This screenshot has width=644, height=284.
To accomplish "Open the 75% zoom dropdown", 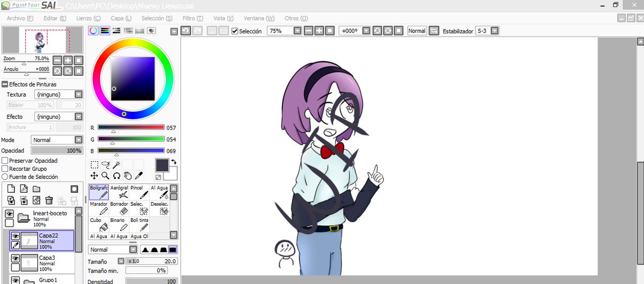I will [297, 31].
